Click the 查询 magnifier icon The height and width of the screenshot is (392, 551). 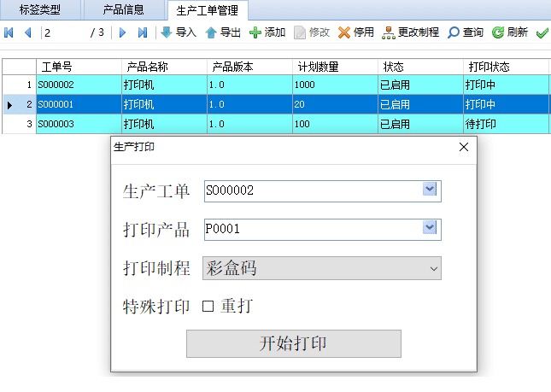click(x=454, y=32)
